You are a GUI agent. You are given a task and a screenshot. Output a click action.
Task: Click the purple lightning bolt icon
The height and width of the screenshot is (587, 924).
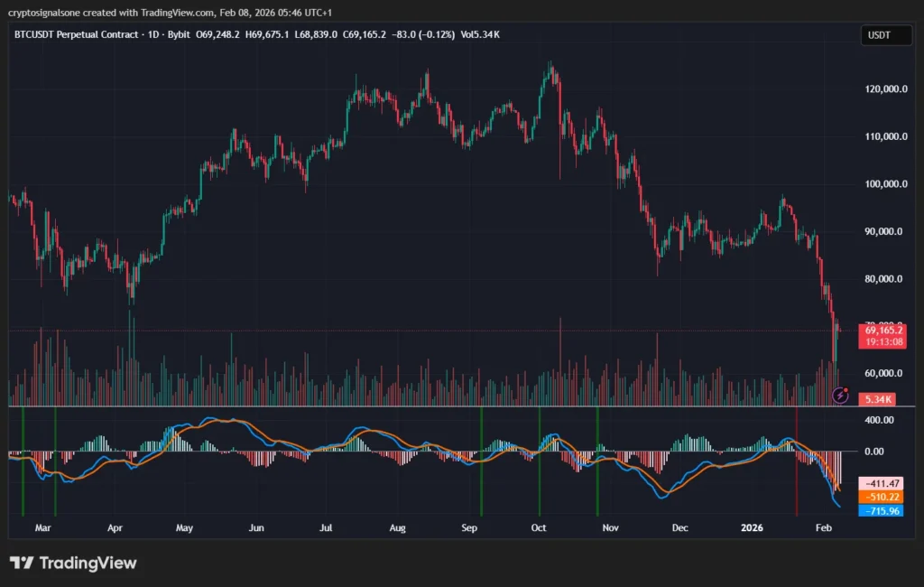tap(841, 395)
